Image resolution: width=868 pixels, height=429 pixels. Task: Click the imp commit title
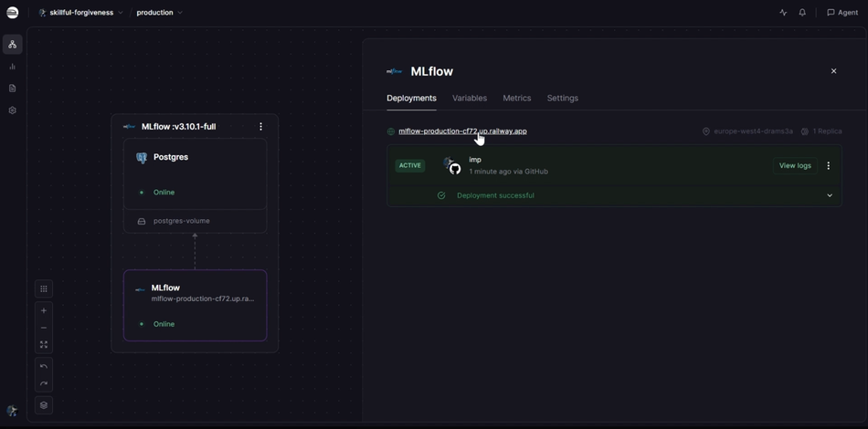point(475,160)
